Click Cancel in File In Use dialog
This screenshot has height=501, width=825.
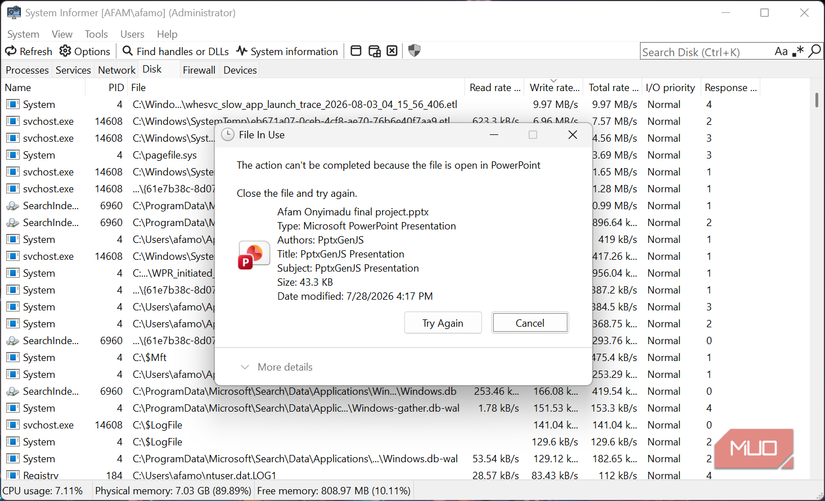530,323
